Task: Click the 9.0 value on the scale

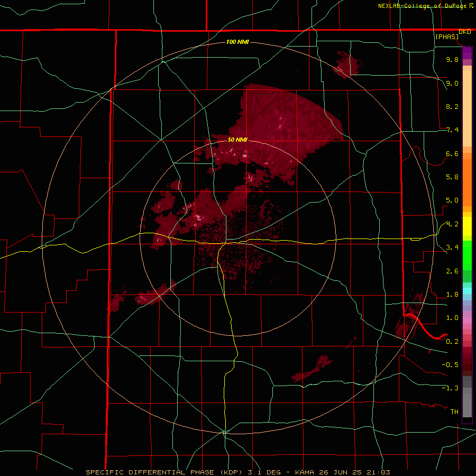Action: point(452,83)
